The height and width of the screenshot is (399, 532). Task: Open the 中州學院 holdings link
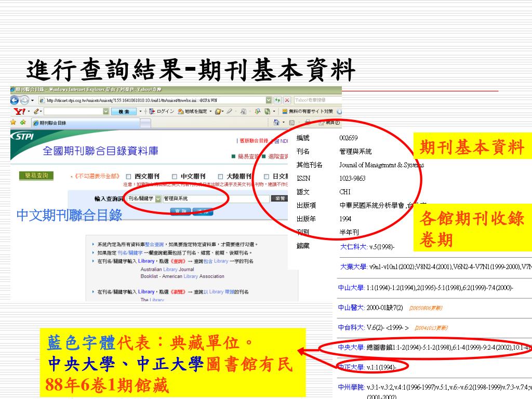[351, 387]
